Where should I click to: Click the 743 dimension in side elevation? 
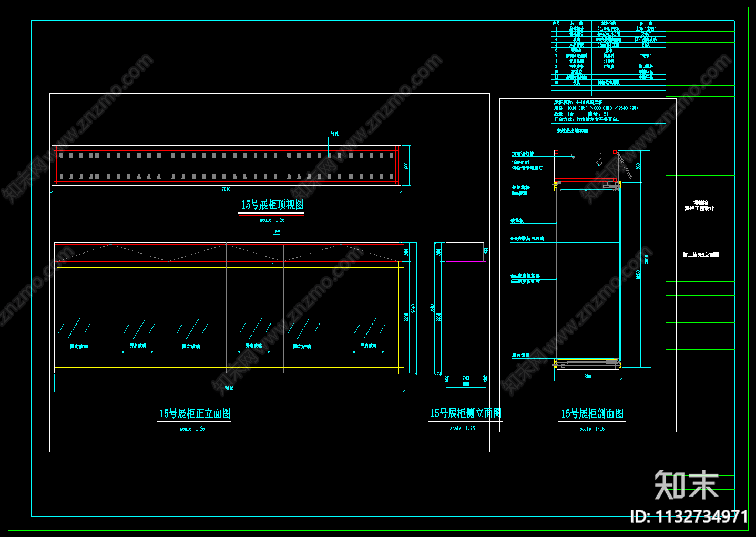click(x=466, y=378)
